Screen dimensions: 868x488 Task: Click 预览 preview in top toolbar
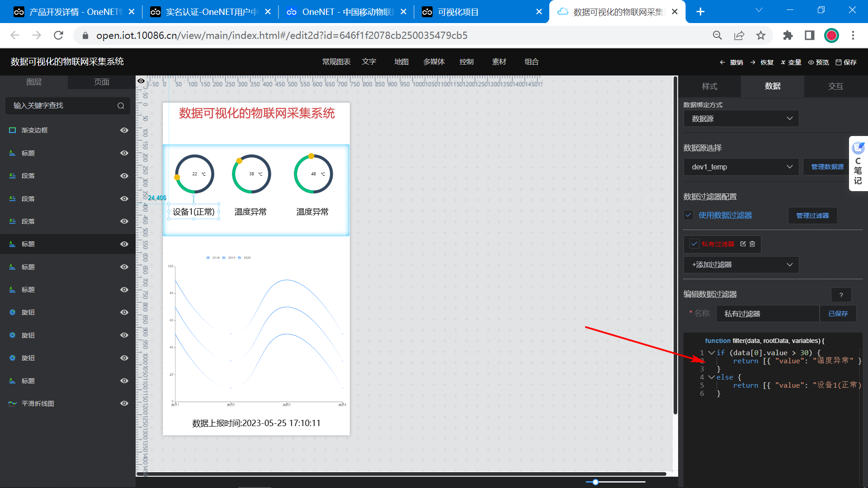pos(818,62)
